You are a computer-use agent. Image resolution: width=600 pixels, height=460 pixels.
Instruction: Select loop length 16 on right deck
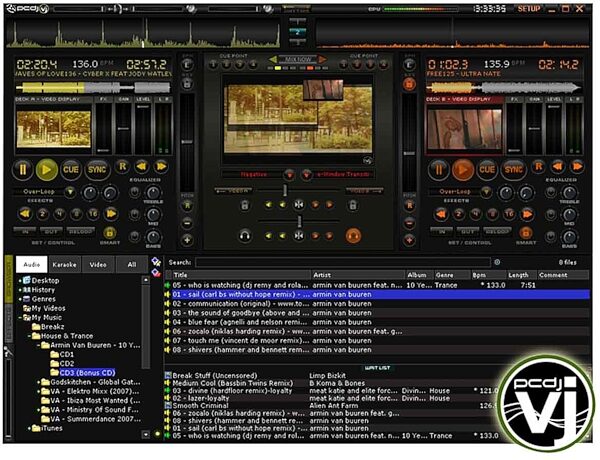click(509, 214)
